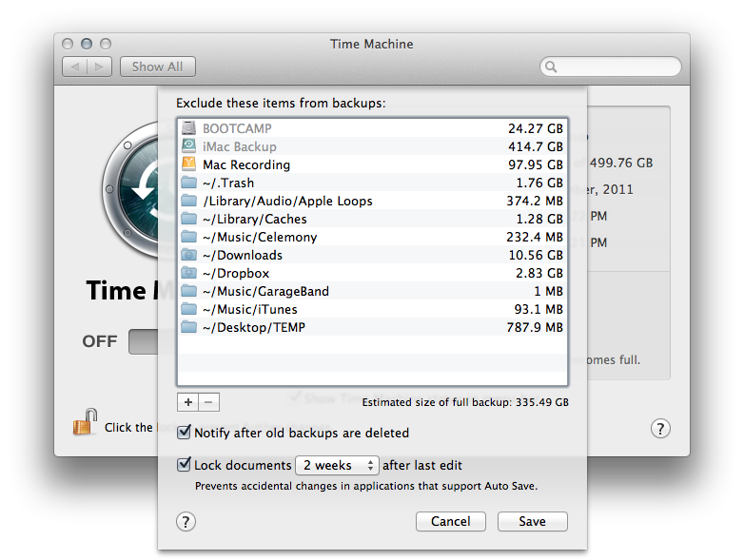This screenshot has width=744, height=560.
Task: Cancel the exclusion options sheet
Action: [x=451, y=522]
